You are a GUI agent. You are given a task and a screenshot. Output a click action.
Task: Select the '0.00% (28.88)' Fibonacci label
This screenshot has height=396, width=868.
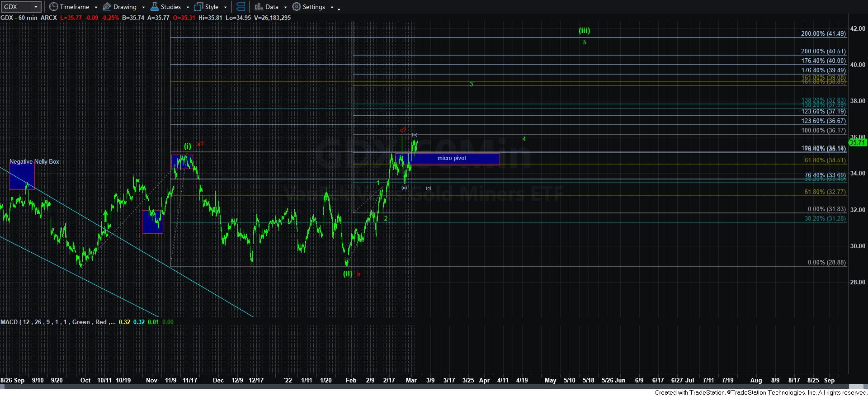pyautogui.click(x=827, y=262)
